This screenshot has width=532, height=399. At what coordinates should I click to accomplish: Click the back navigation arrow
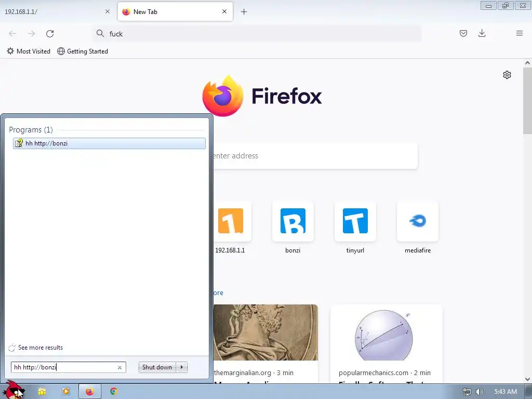pyautogui.click(x=12, y=34)
